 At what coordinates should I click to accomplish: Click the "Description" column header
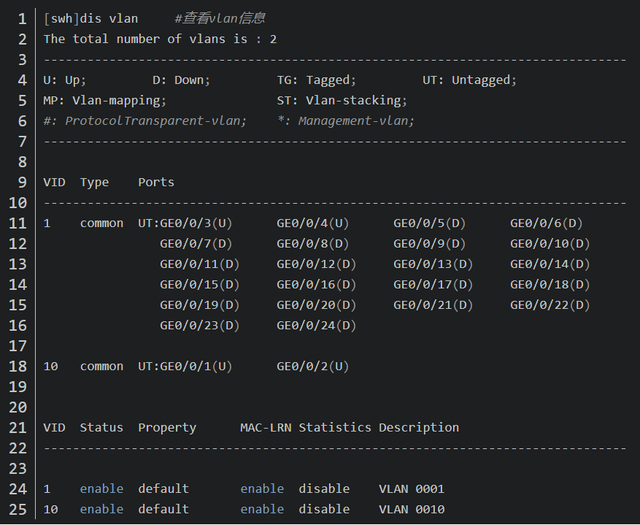[x=418, y=427]
